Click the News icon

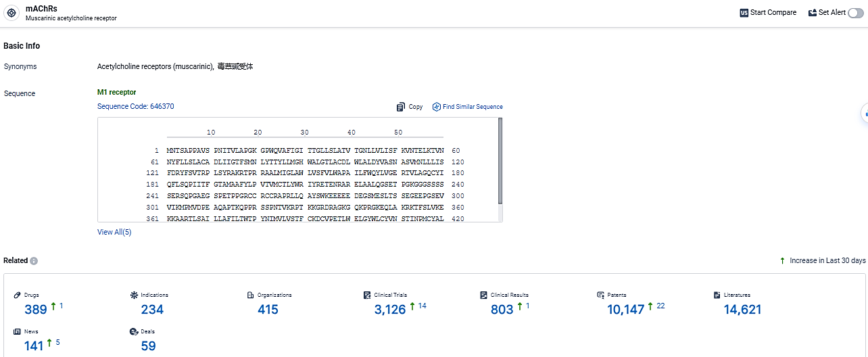18,332
